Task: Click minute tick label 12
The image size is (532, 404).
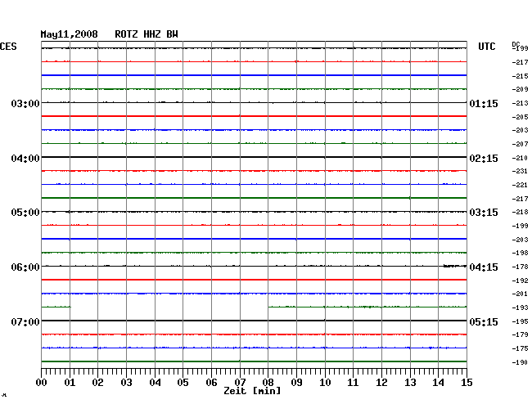Action: 381,383
